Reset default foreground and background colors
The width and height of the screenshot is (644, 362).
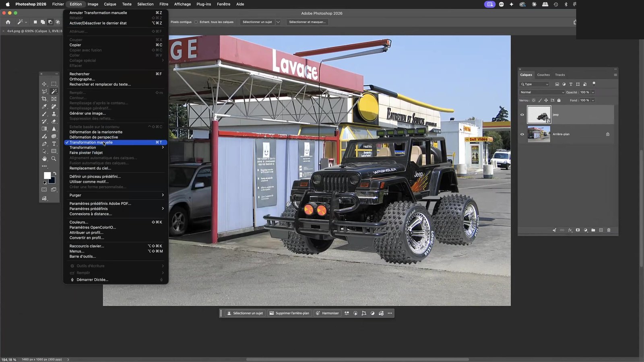45,183
